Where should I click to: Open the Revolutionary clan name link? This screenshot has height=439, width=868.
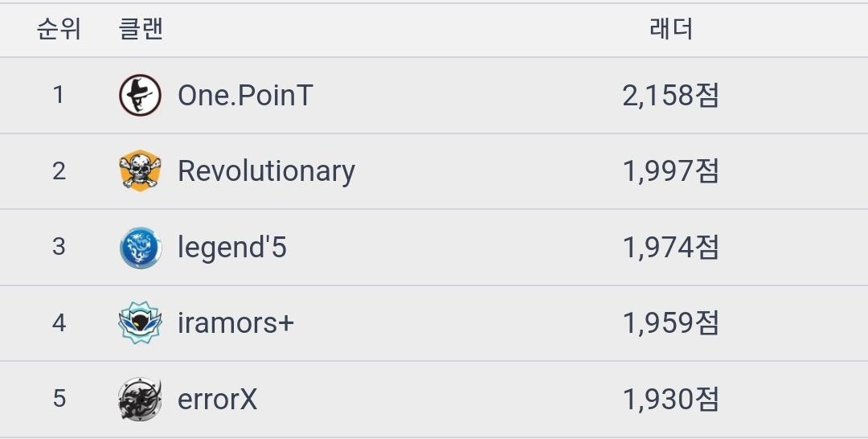coord(266,171)
